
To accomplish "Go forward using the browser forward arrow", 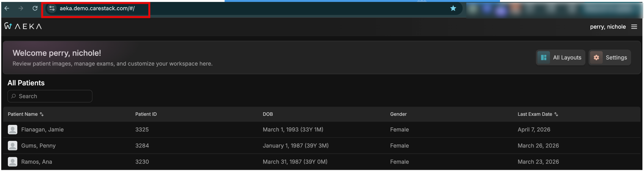I will point(21,8).
